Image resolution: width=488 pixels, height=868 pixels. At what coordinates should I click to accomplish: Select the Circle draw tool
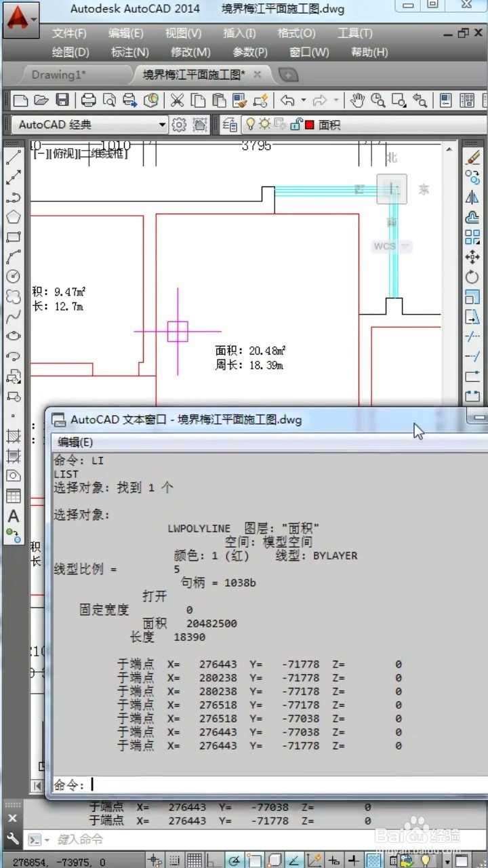tap(13, 277)
